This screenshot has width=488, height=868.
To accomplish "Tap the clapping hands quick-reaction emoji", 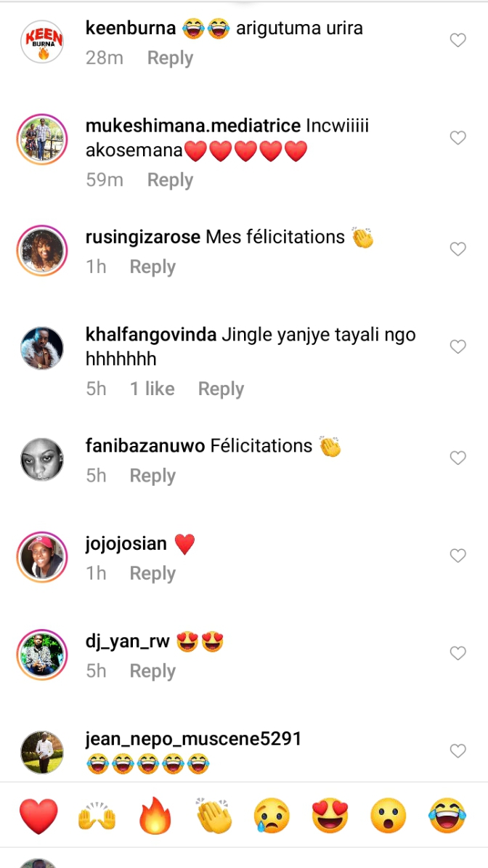I will (x=214, y=816).
